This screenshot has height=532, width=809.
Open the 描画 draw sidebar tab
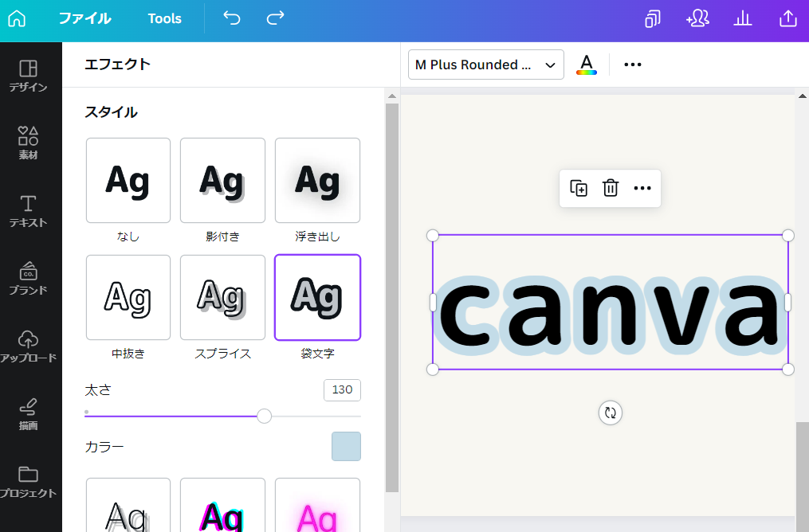[x=29, y=414]
